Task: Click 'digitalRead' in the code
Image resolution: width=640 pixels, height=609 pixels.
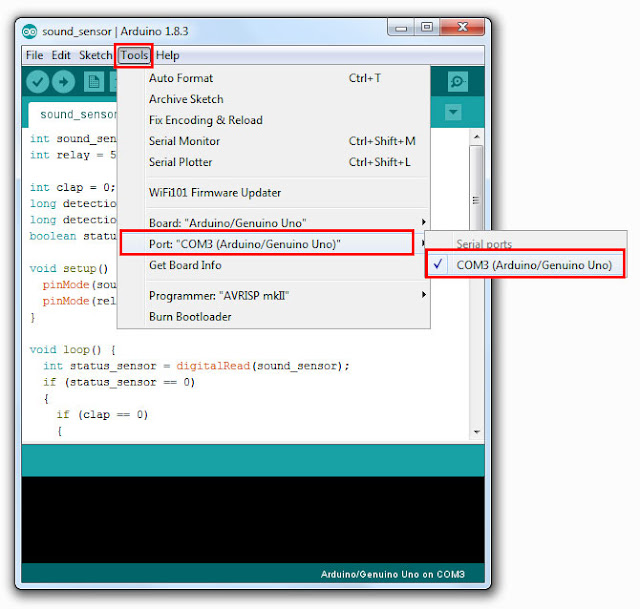Action: coord(213,366)
